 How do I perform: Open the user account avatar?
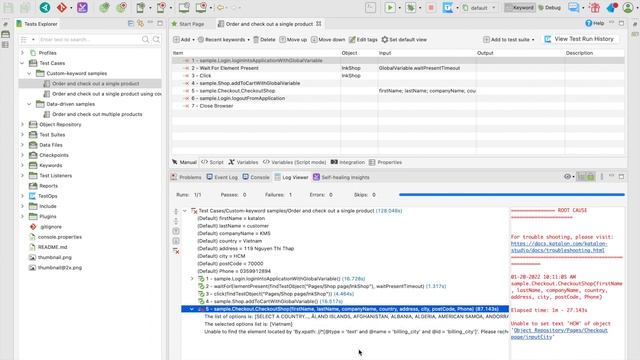coord(628,7)
